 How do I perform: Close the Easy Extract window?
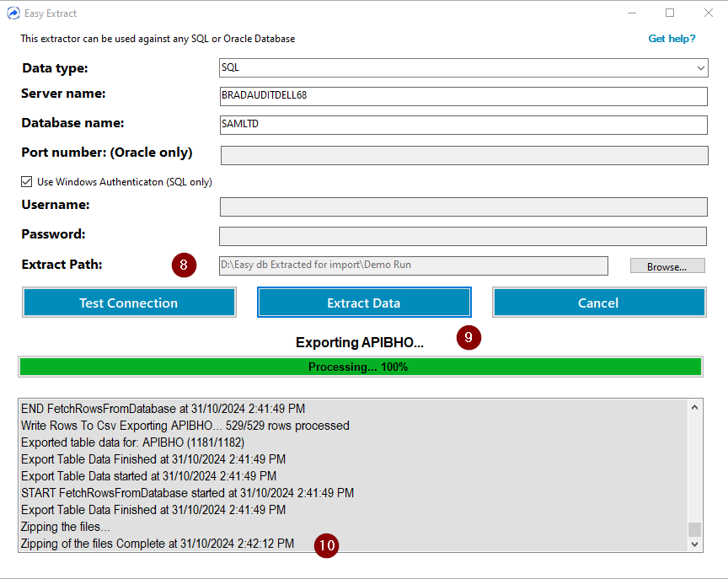[x=708, y=13]
